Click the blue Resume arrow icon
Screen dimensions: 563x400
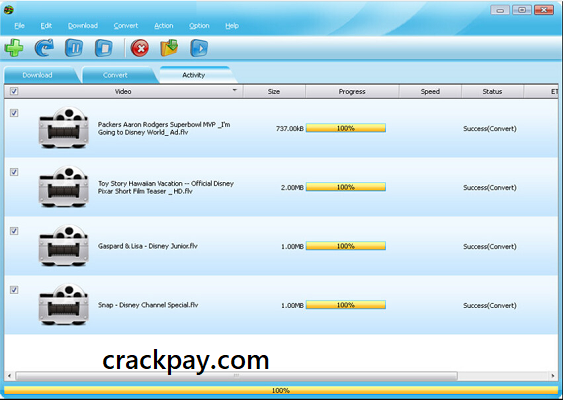(44, 48)
